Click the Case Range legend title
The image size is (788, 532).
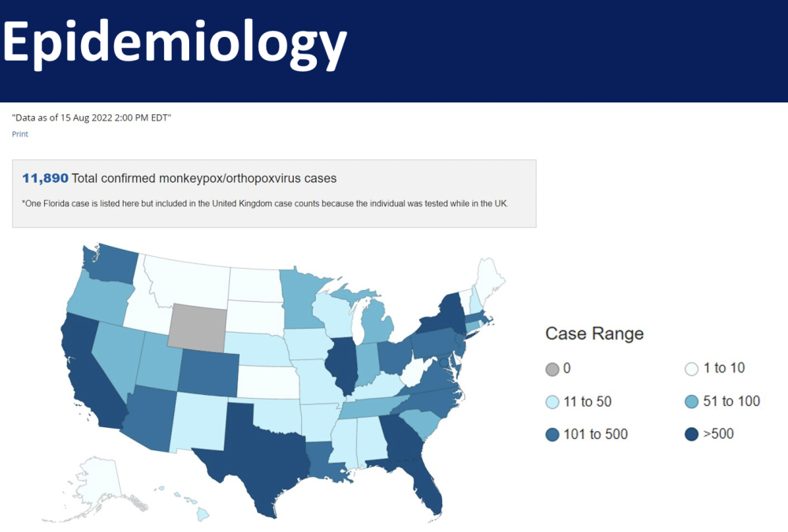(x=594, y=334)
